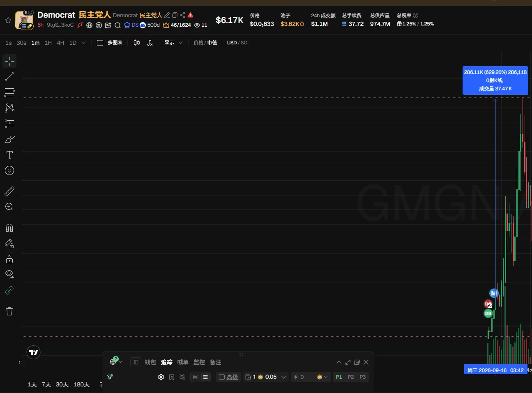This screenshot has height=393, width=532.
Task: Click the 500d developer age badge
Action: tap(150, 25)
